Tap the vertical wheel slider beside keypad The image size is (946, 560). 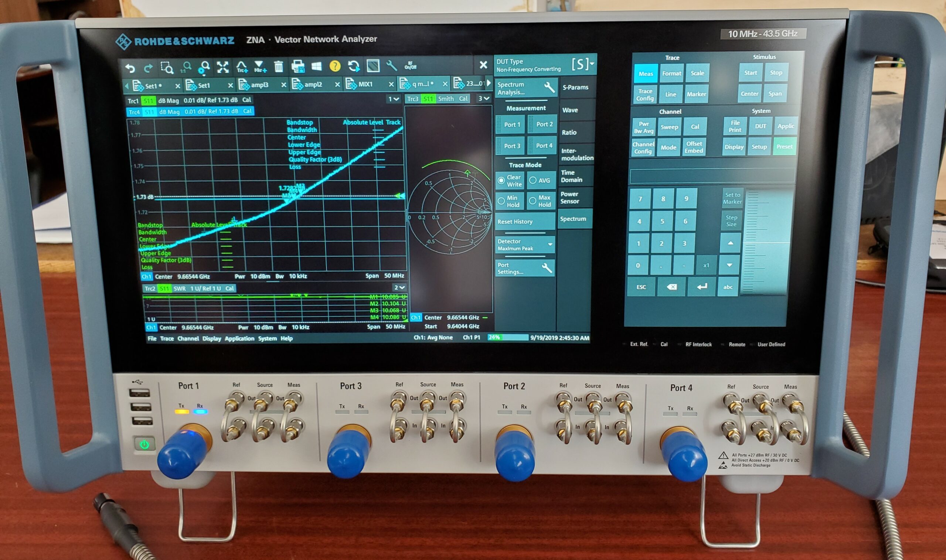tap(766, 242)
